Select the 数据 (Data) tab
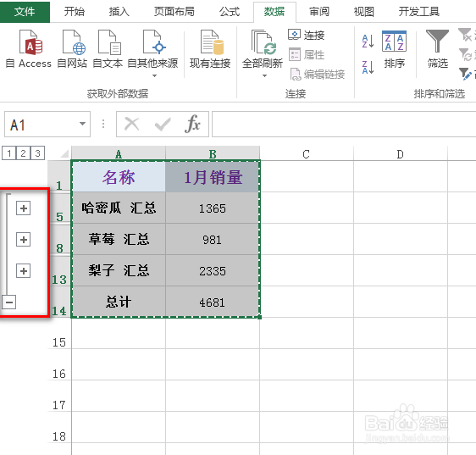This screenshot has width=476, height=455. coord(274,12)
